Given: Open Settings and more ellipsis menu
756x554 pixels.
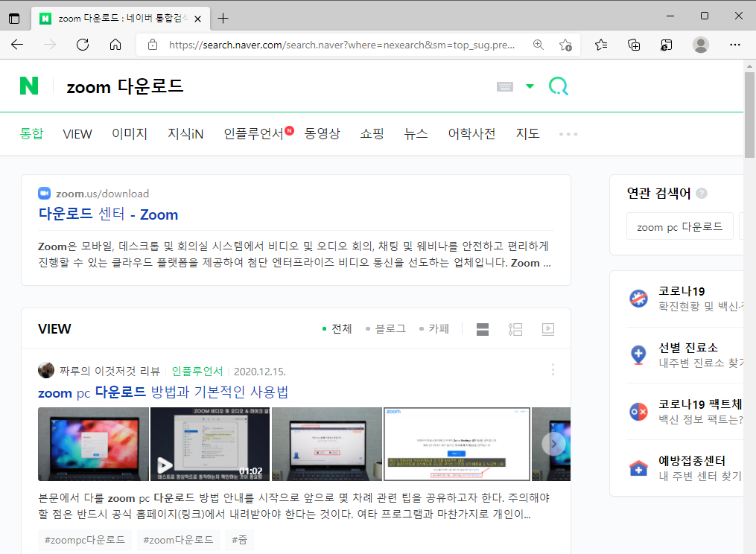Looking at the screenshot, I should click(735, 45).
